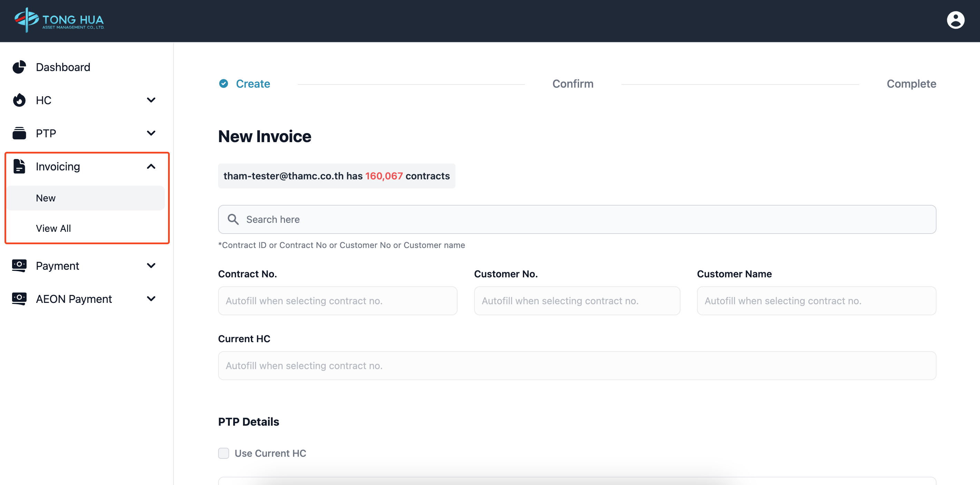The image size is (980, 485).
Task: Expand the AEON Payment chevron
Action: (x=151, y=299)
